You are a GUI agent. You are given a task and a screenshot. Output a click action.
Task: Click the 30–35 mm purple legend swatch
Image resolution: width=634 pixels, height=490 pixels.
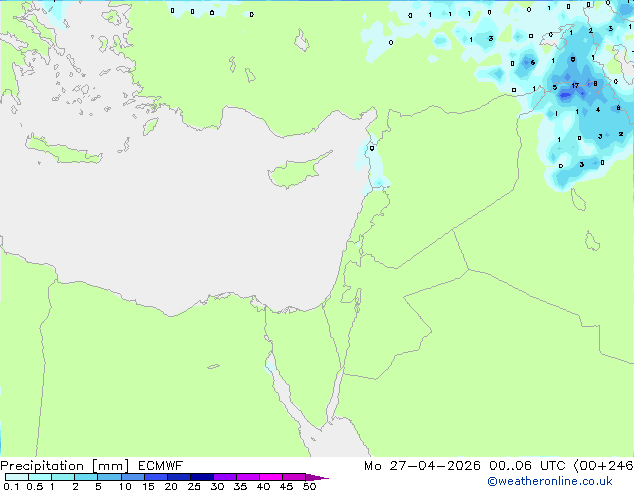(225, 477)
